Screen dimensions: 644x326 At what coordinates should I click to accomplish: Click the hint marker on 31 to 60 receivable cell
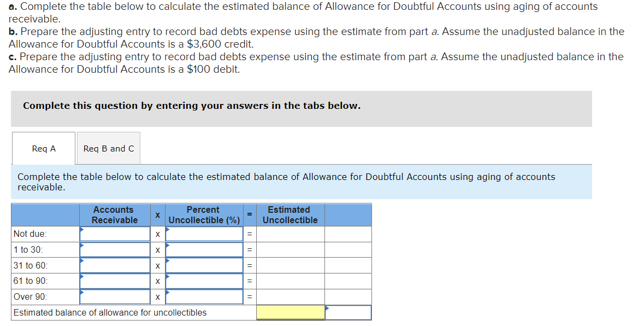[x=82, y=260]
